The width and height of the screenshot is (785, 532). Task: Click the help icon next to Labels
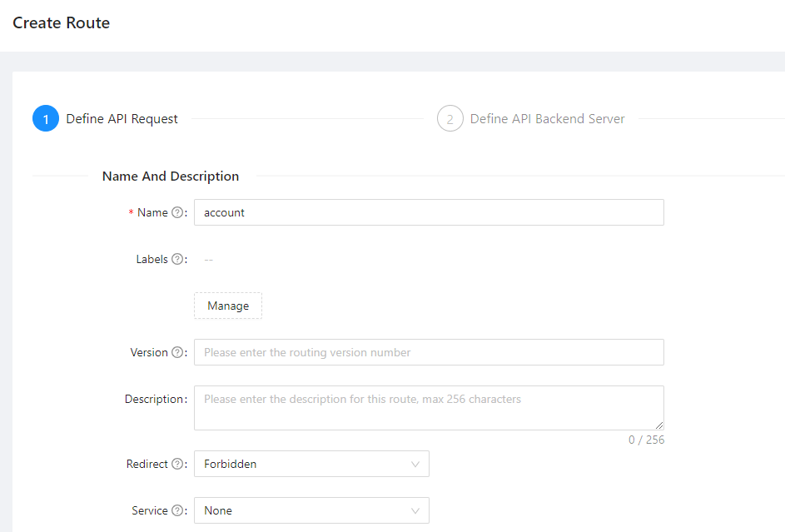pyautogui.click(x=176, y=260)
